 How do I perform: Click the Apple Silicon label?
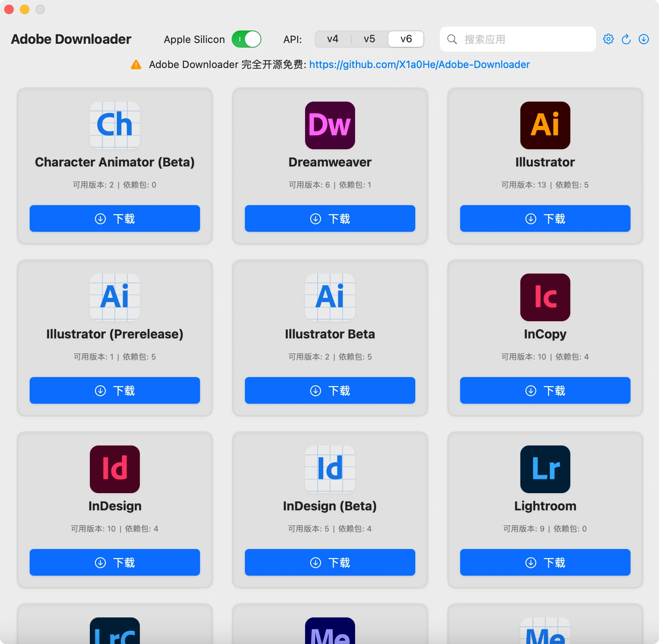click(x=195, y=39)
